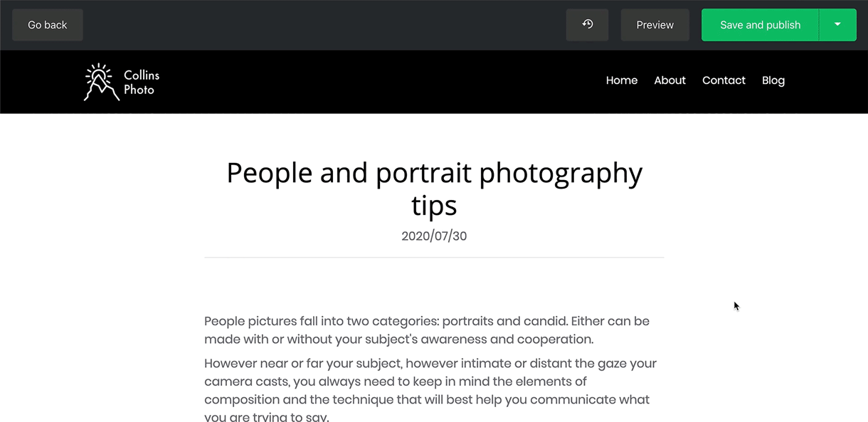Open the Blog navigation link
868x422 pixels.
coord(773,80)
